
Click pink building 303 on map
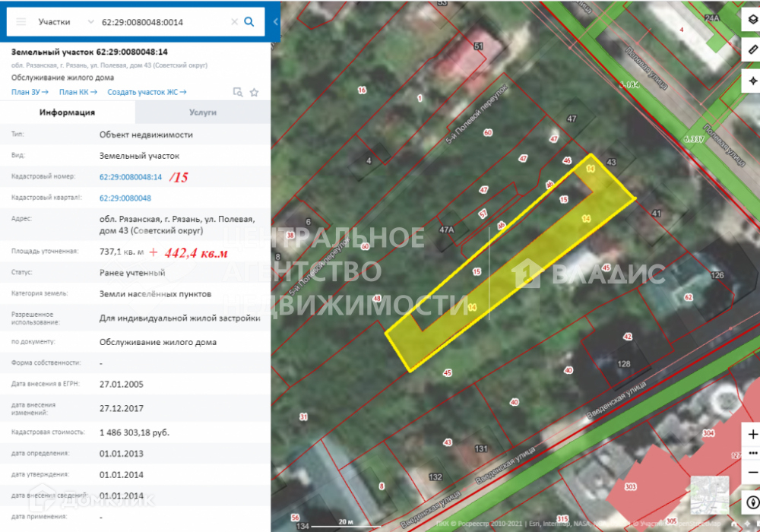630,486
